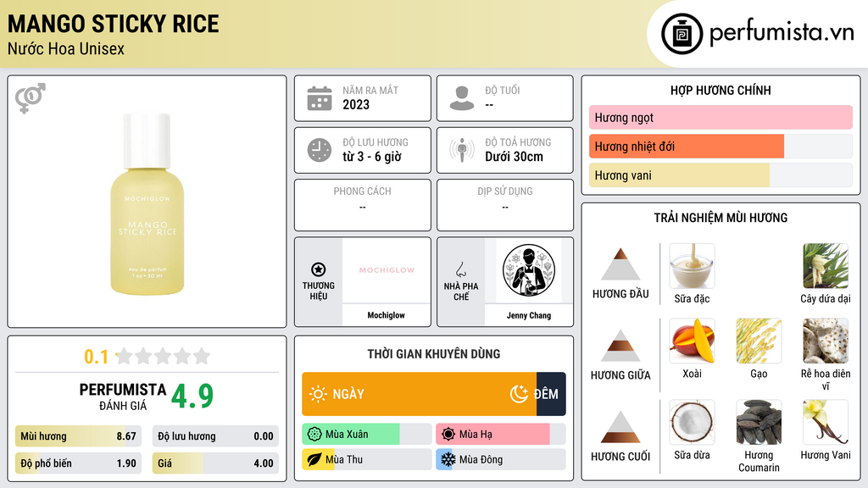The width and height of the screenshot is (868, 488).
Task: Click the Hương giữa pyramid icon
Action: pyautogui.click(x=620, y=346)
